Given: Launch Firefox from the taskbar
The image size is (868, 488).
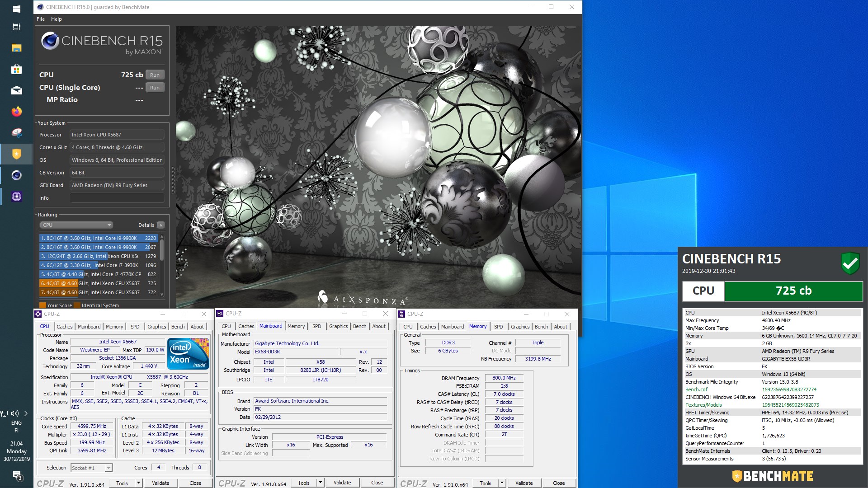Looking at the screenshot, I should [x=16, y=112].
